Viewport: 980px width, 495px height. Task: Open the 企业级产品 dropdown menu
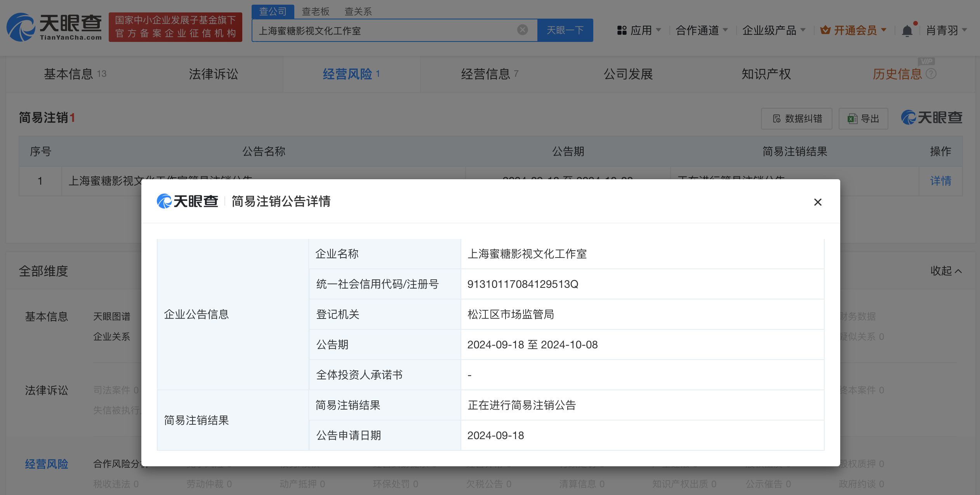coord(773,30)
